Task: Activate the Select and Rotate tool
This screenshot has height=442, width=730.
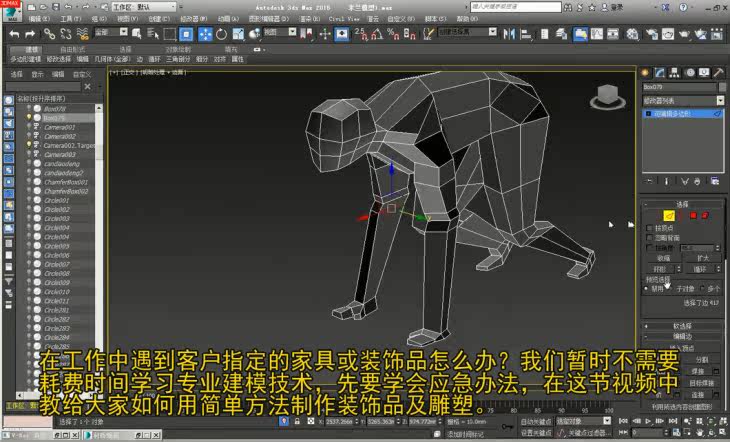Action: [221, 34]
